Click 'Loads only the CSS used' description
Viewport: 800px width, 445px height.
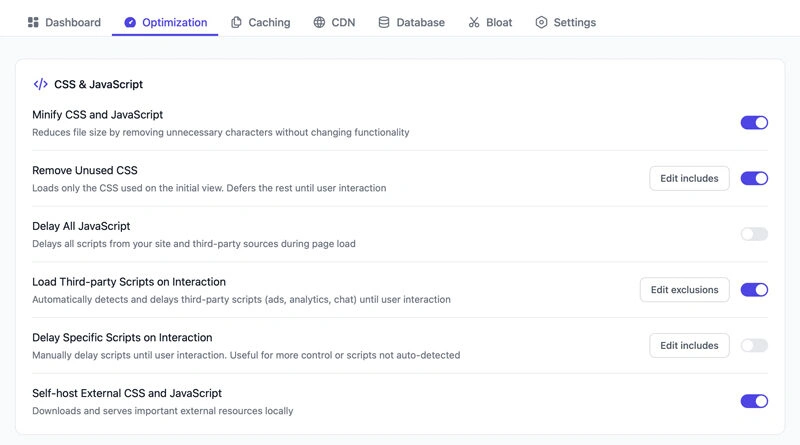point(209,188)
